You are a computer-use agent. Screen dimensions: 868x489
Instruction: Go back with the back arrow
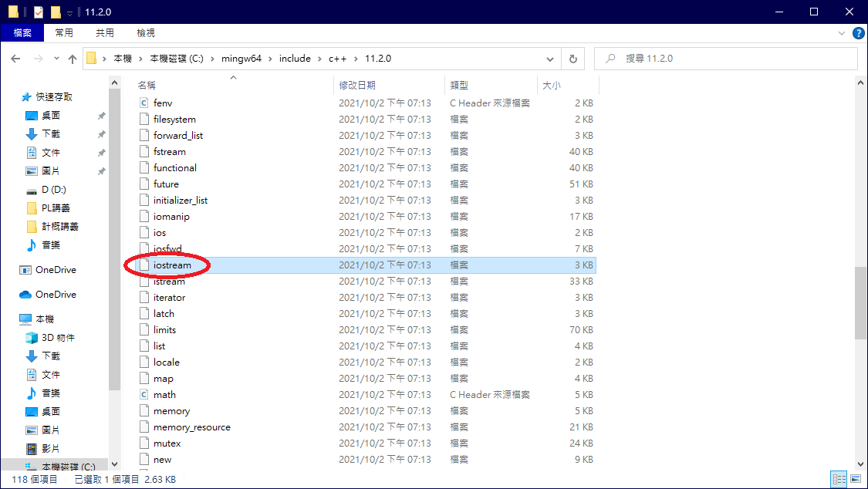click(x=15, y=59)
